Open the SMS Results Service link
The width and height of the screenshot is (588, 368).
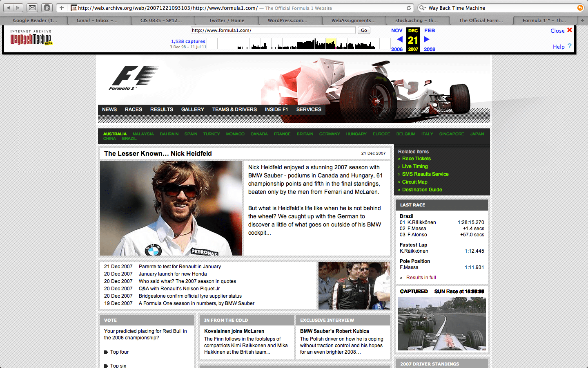tap(425, 174)
